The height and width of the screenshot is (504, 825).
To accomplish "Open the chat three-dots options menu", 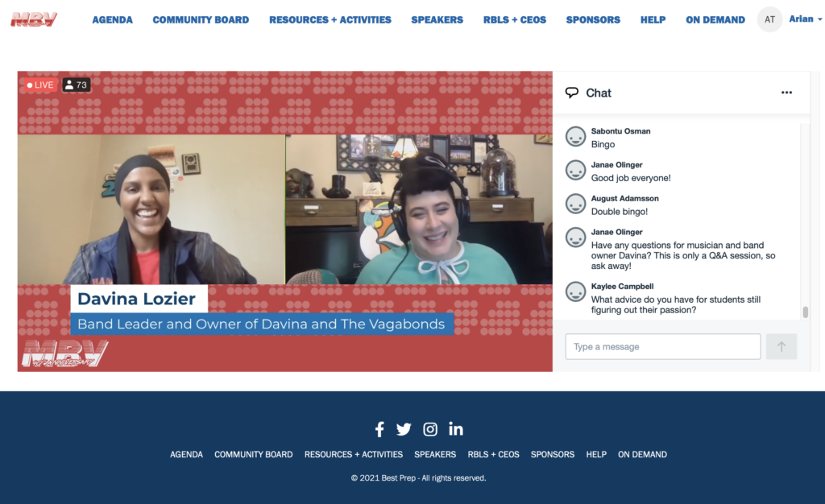I will pos(786,93).
